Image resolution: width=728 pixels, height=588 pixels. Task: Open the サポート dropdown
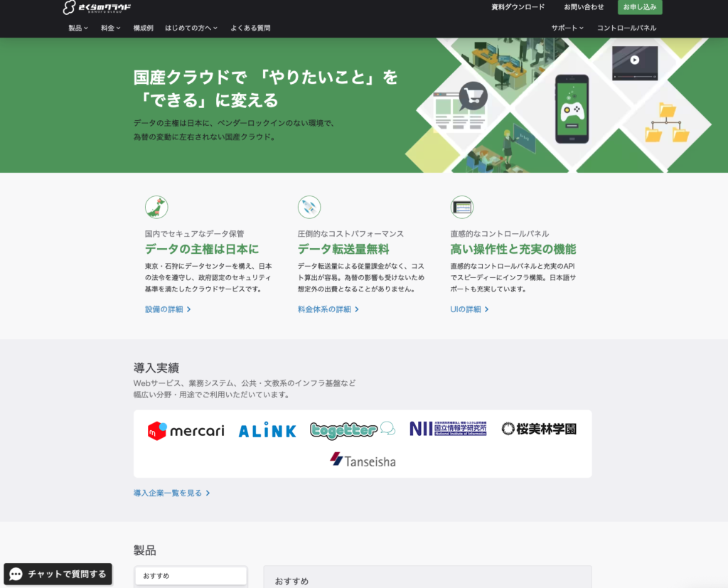click(x=567, y=28)
